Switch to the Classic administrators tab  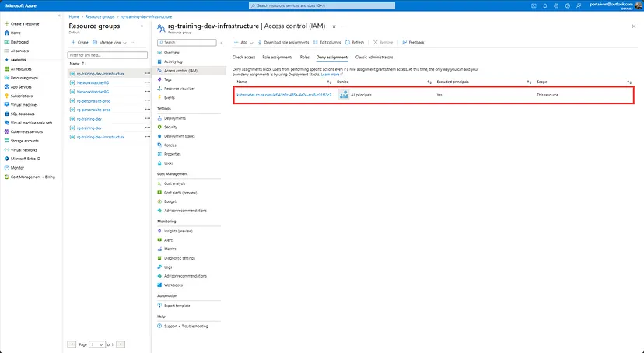click(374, 58)
